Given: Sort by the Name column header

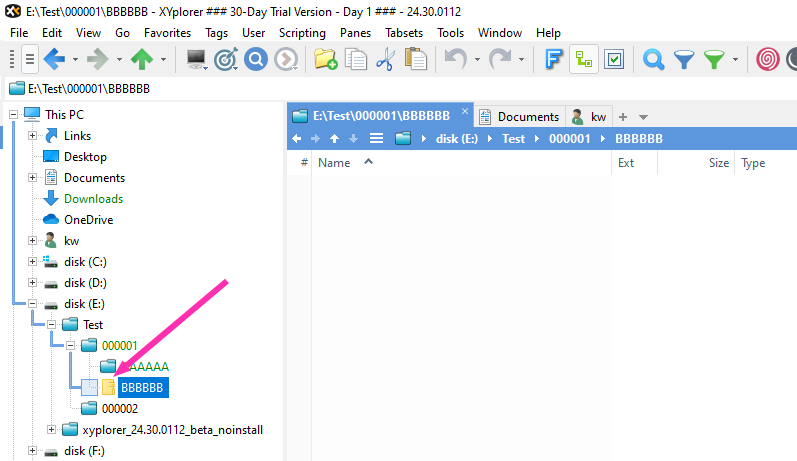Looking at the screenshot, I should click(461, 163).
